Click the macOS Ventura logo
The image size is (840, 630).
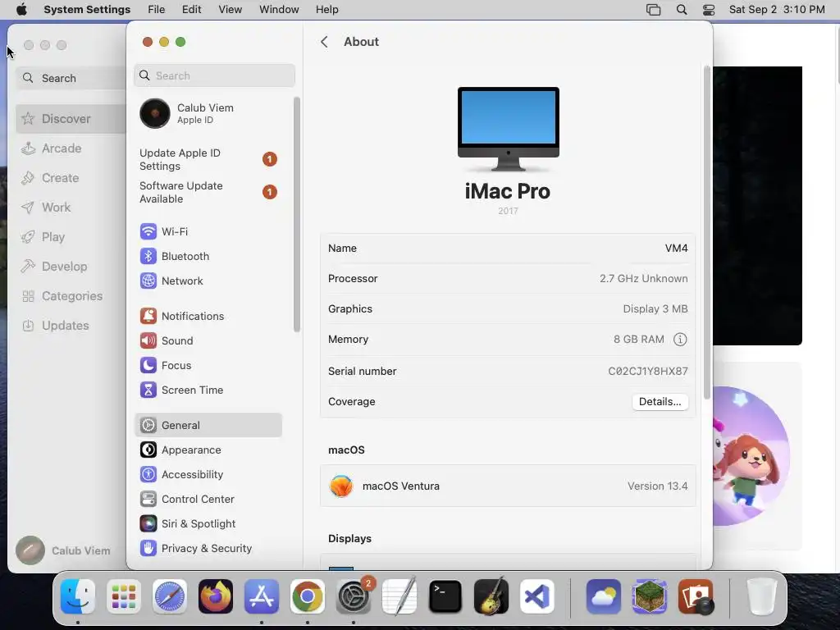(x=341, y=486)
